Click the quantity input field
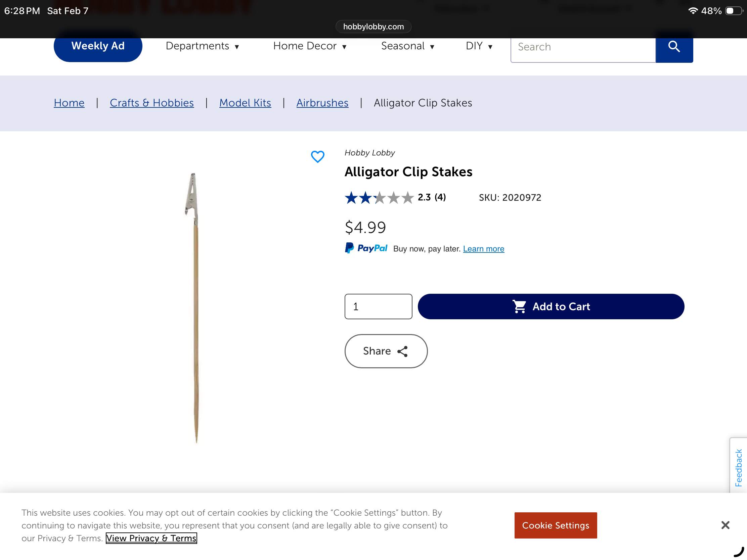The height and width of the screenshot is (560, 747). coord(378,307)
